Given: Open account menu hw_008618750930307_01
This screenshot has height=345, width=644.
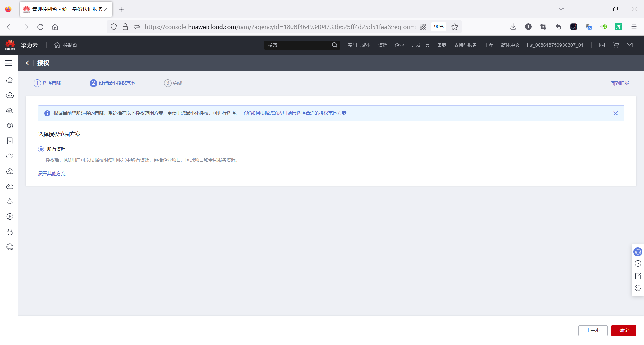Looking at the screenshot, I should click(555, 45).
